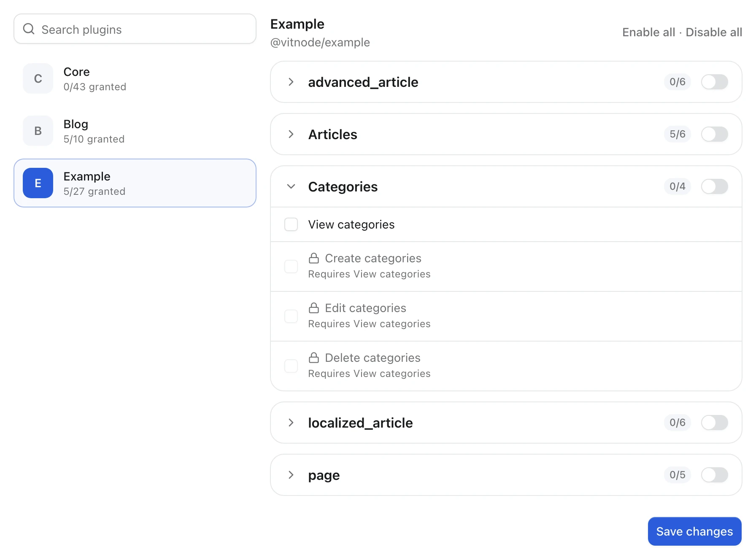756x560 pixels.
Task: Click the Delete categories label
Action: tap(373, 358)
